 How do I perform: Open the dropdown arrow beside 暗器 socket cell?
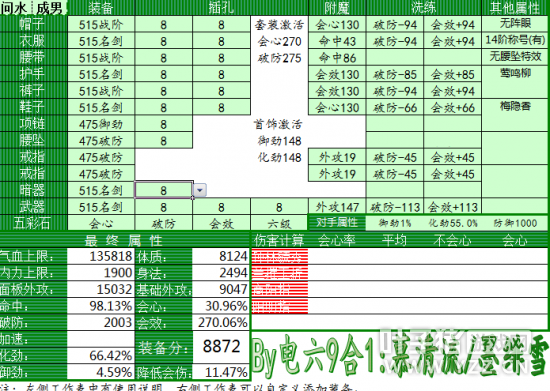pyautogui.click(x=200, y=190)
